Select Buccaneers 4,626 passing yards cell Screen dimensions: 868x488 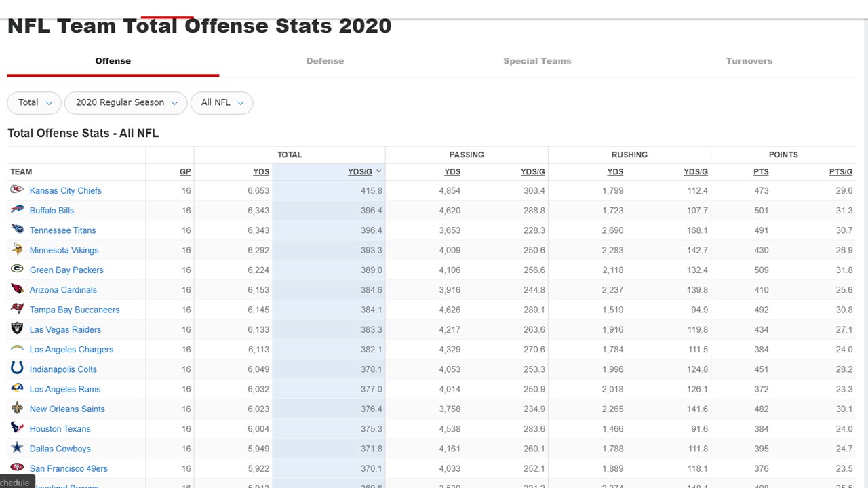450,310
